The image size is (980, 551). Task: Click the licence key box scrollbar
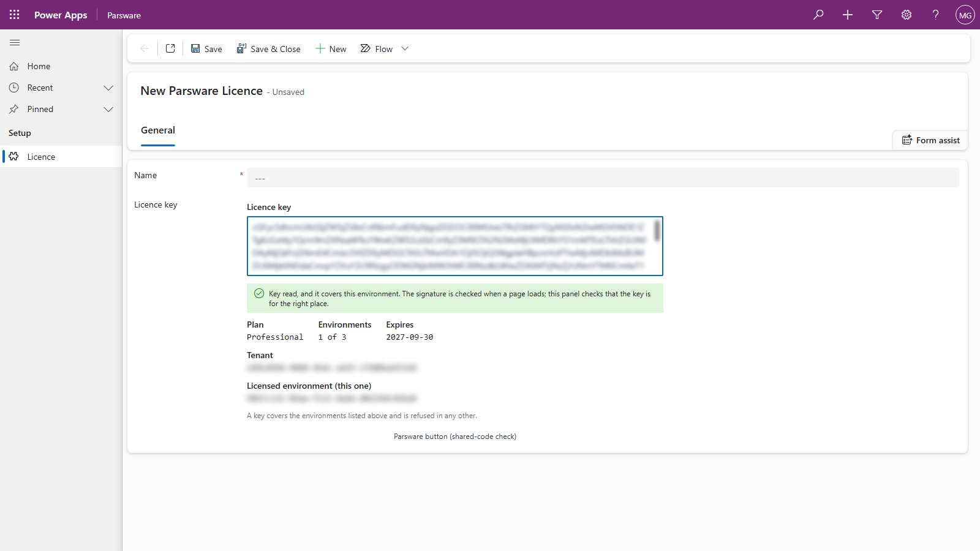pyautogui.click(x=657, y=231)
